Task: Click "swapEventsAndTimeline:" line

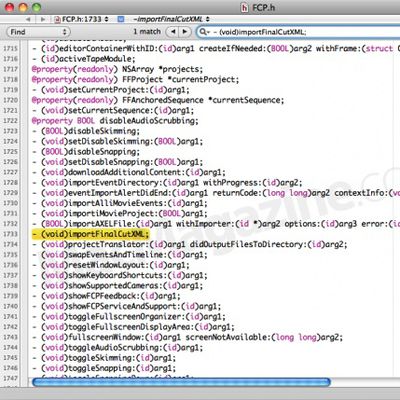Action: 120,255
